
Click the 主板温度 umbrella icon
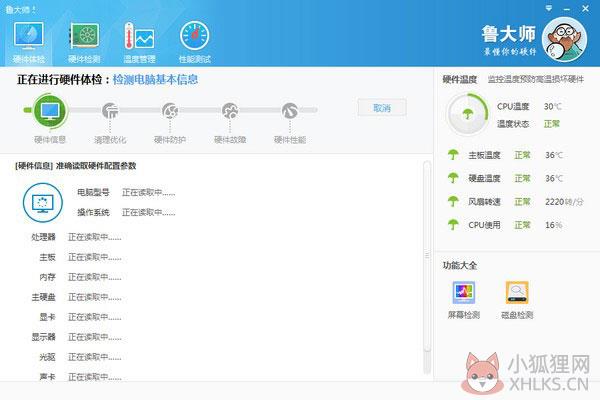[453, 155]
